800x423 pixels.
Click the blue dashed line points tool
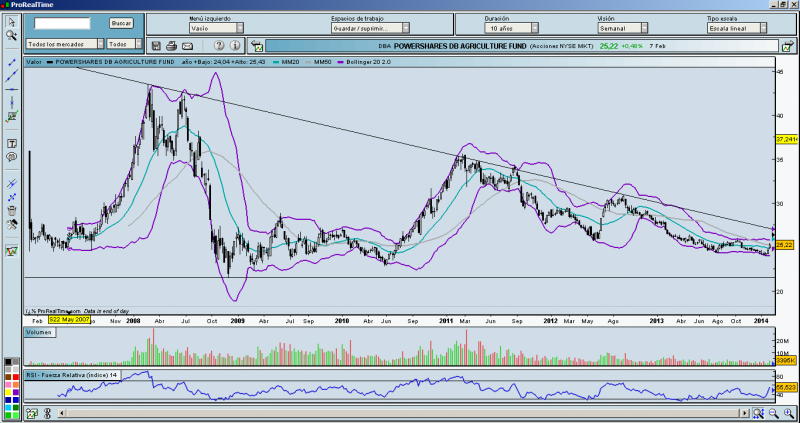[11, 197]
